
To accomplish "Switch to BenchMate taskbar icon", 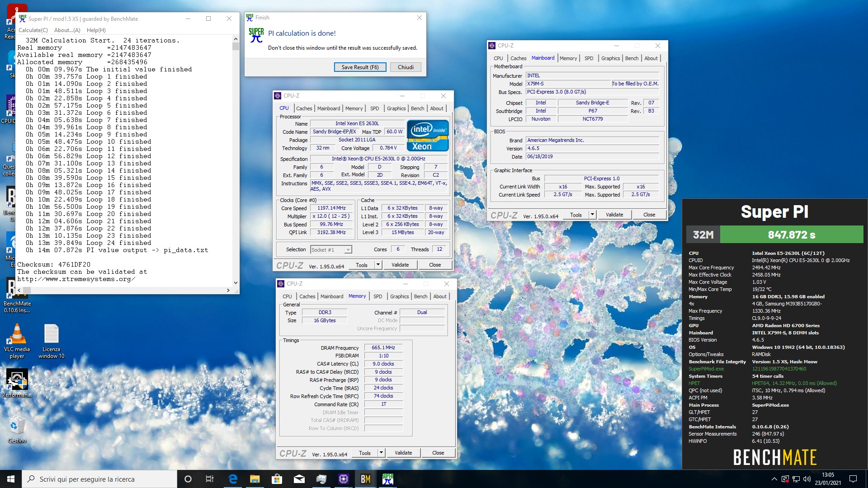I will click(x=366, y=479).
